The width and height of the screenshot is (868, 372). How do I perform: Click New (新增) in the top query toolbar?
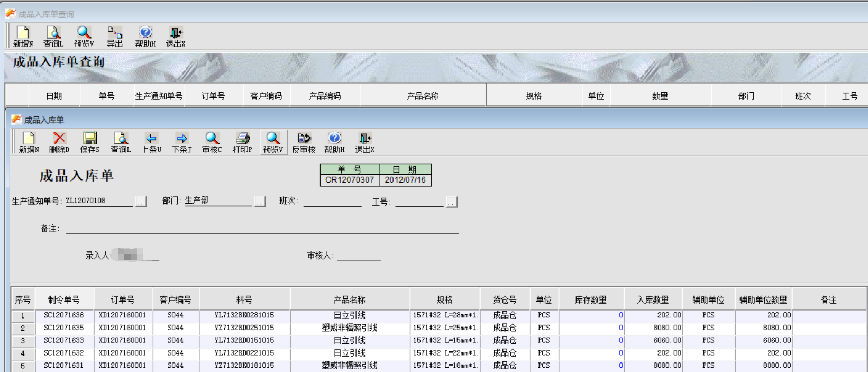(23, 36)
